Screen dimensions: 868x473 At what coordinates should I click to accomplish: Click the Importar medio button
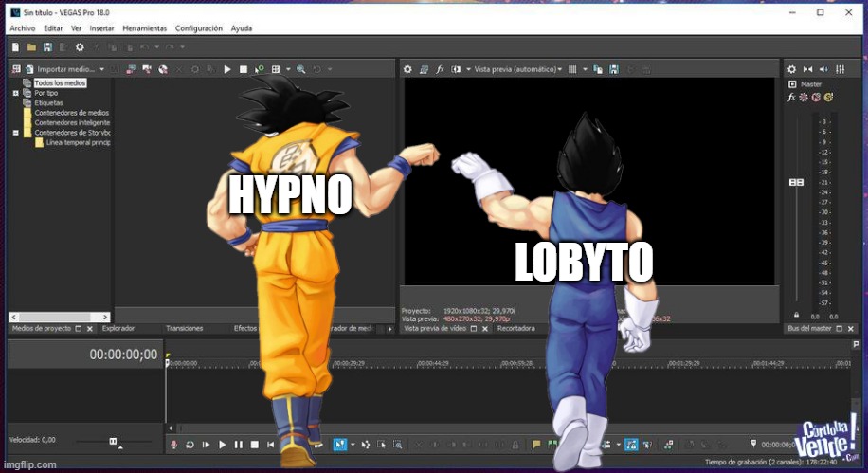pyautogui.click(x=61, y=69)
